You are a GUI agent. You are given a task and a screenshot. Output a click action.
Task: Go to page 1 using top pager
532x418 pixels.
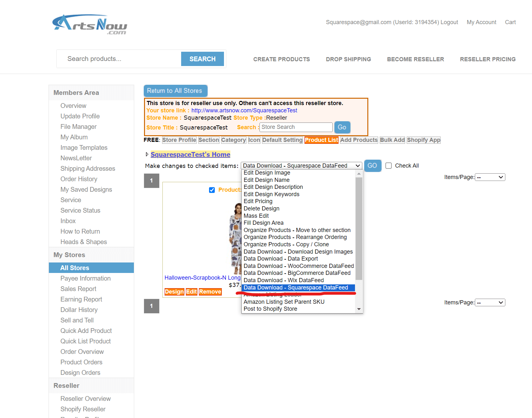click(152, 181)
